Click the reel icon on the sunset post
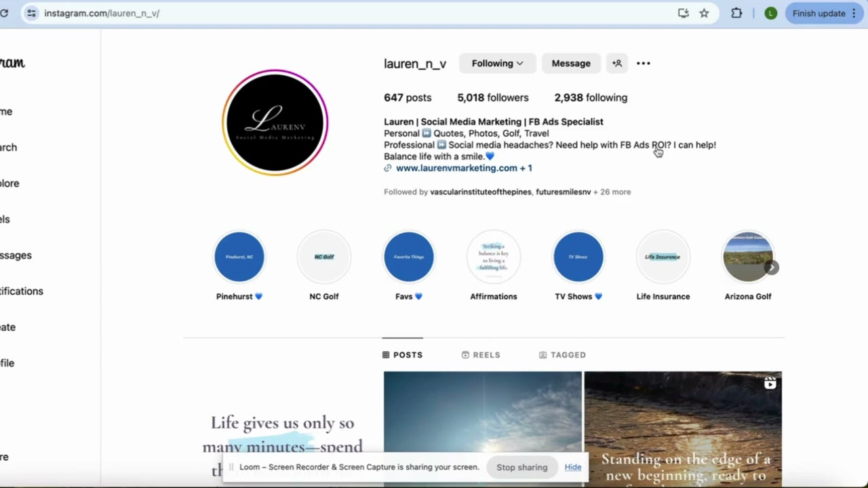 (x=770, y=384)
